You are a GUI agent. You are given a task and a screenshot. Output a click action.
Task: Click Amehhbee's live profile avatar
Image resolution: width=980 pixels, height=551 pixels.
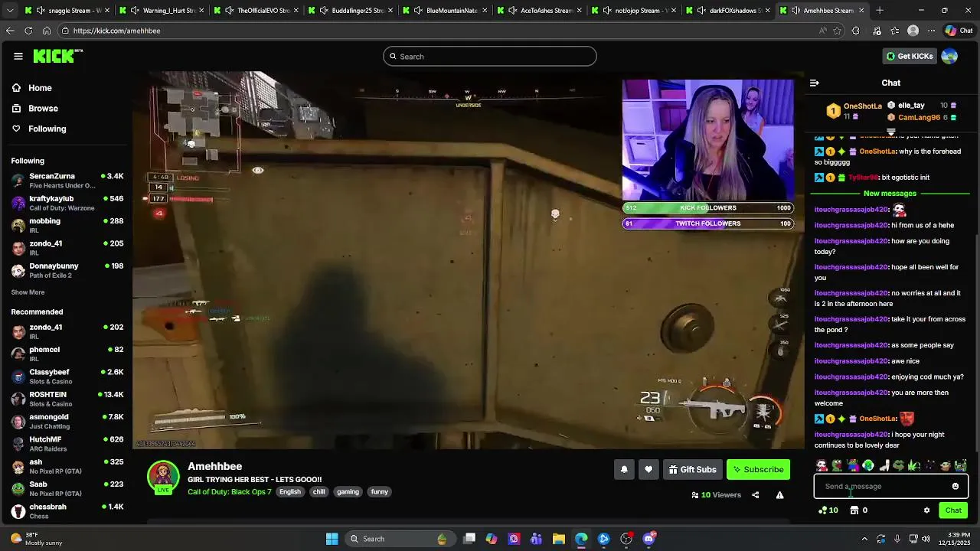[163, 477]
